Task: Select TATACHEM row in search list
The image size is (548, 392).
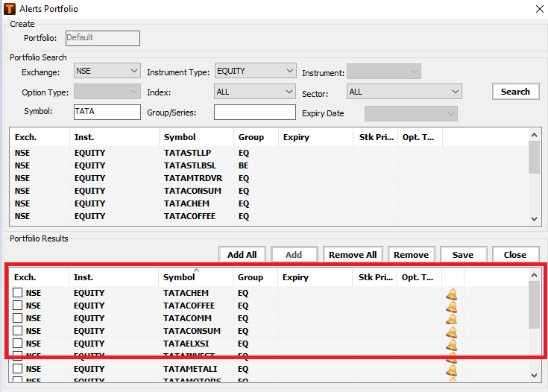Action: (268, 203)
